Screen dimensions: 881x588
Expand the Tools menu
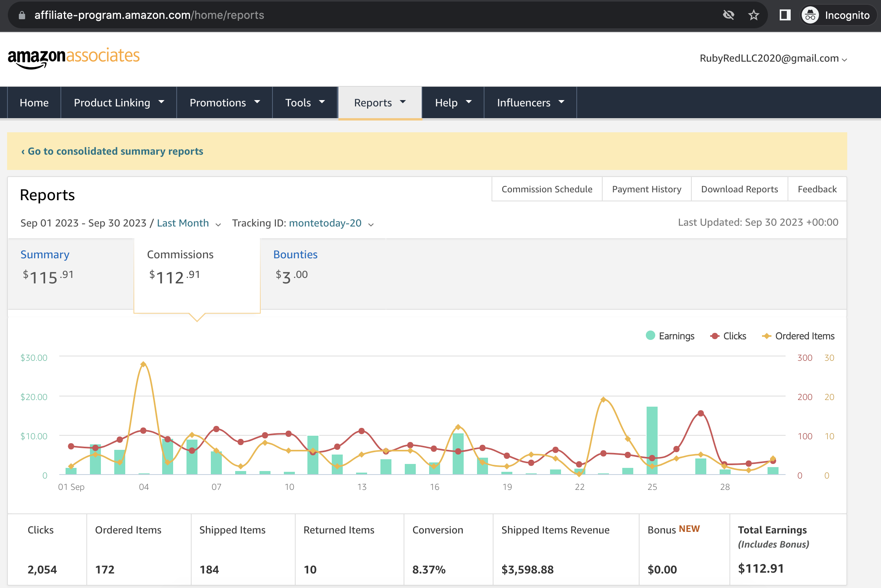pos(305,102)
